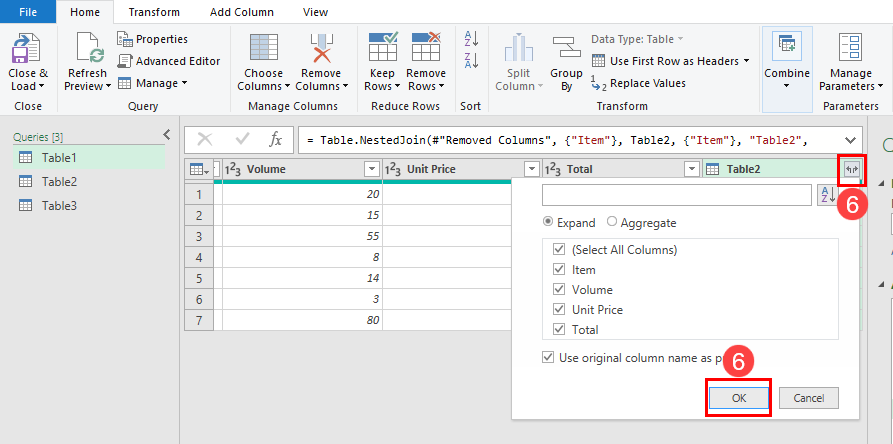This screenshot has width=893, height=444.
Task: Click the Refresh Preview icon
Action: click(89, 48)
